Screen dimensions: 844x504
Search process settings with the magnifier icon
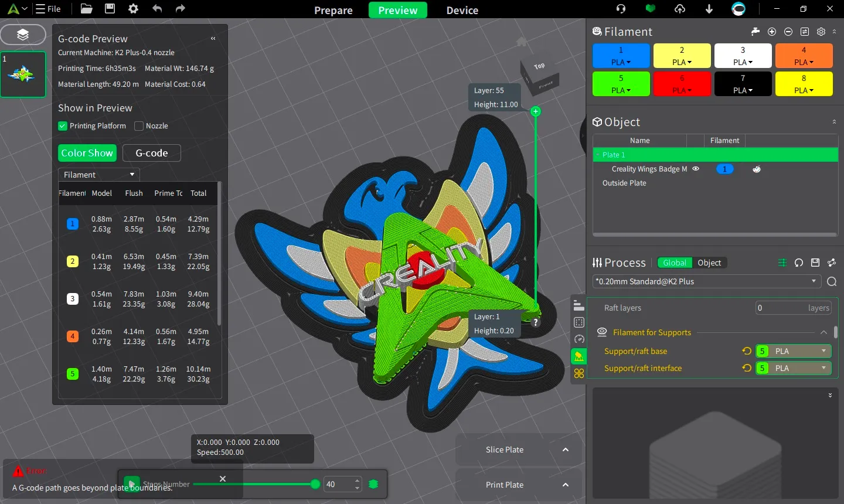pos(832,282)
